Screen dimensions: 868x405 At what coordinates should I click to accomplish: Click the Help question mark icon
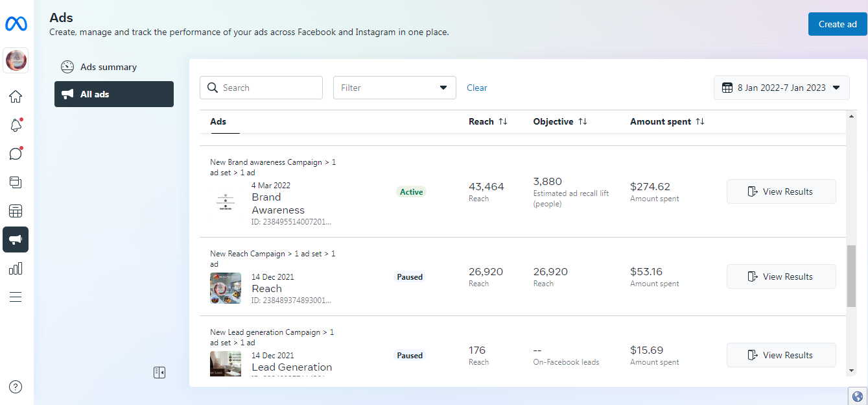16,387
